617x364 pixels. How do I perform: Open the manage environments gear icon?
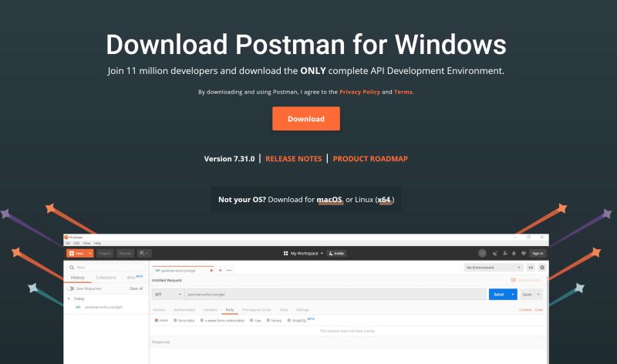pyautogui.click(x=542, y=268)
